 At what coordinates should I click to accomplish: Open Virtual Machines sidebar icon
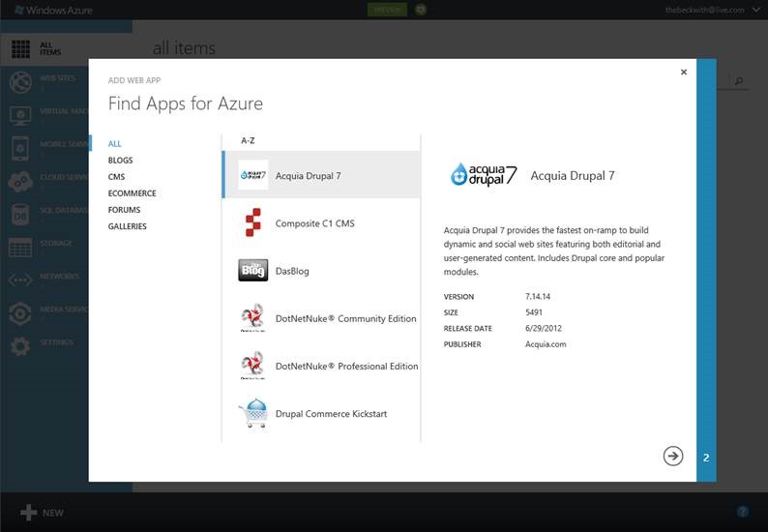click(20, 116)
